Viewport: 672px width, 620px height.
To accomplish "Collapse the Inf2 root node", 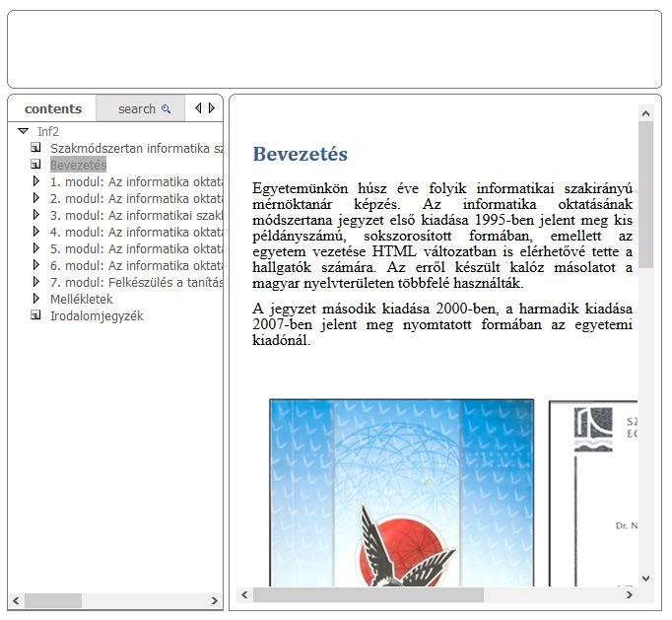I will tap(23, 131).
